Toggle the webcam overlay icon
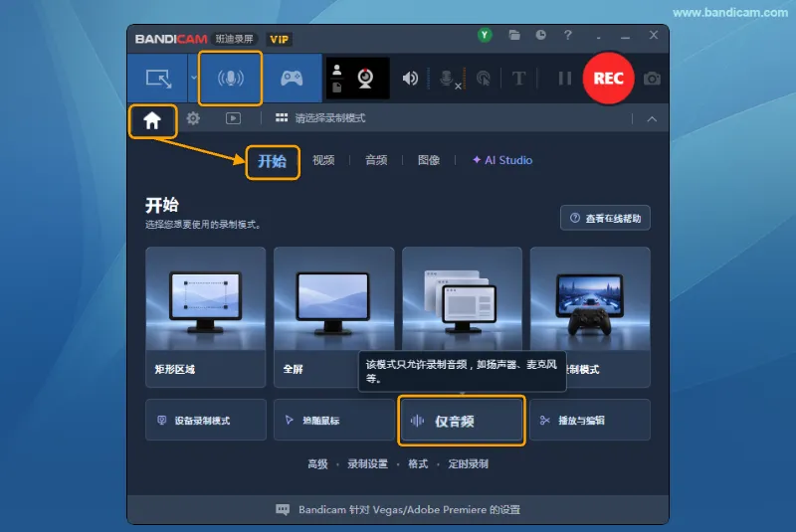Viewport: 796px width, 532px height. [x=365, y=79]
